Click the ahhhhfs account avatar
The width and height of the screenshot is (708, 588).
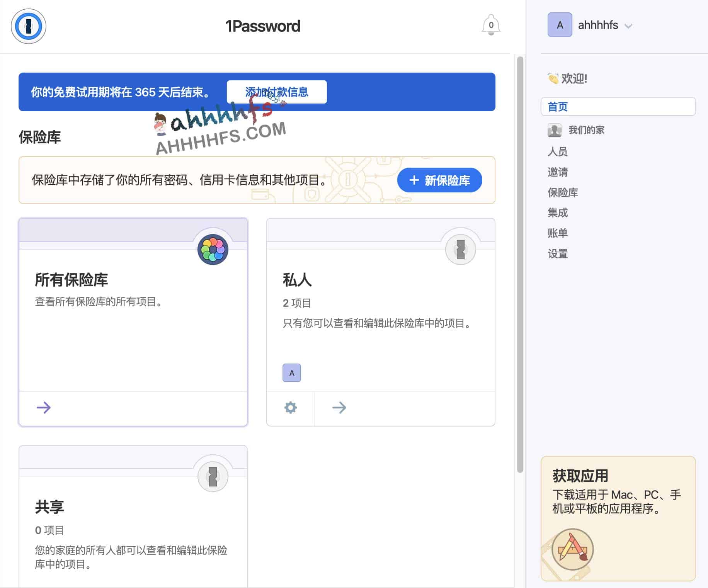[559, 25]
